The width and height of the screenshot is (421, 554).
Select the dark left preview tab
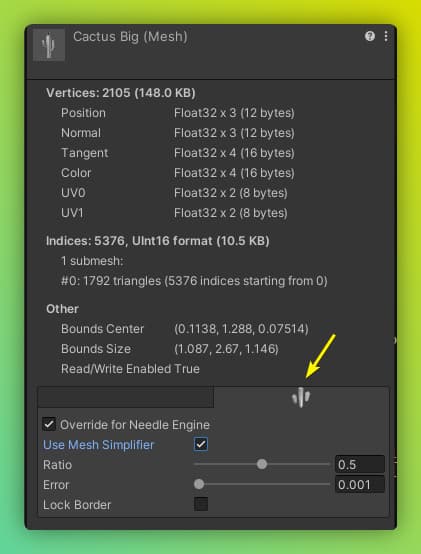pyautogui.click(x=126, y=397)
